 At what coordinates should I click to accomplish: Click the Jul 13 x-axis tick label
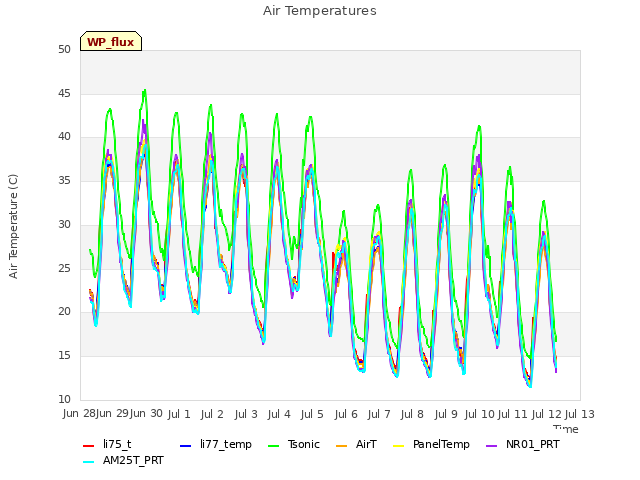click(x=580, y=414)
